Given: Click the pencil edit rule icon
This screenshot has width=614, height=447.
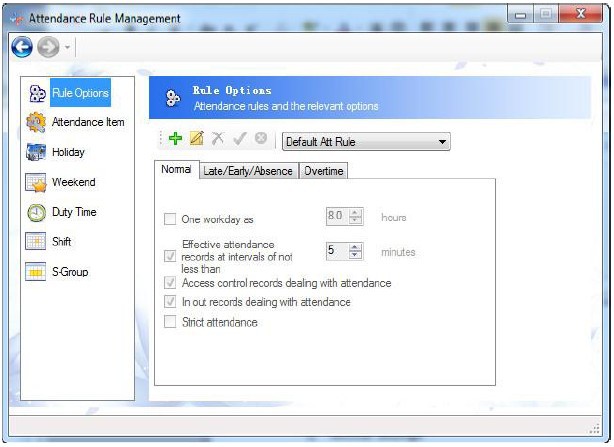Looking at the screenshot, I should coord(197,138).
